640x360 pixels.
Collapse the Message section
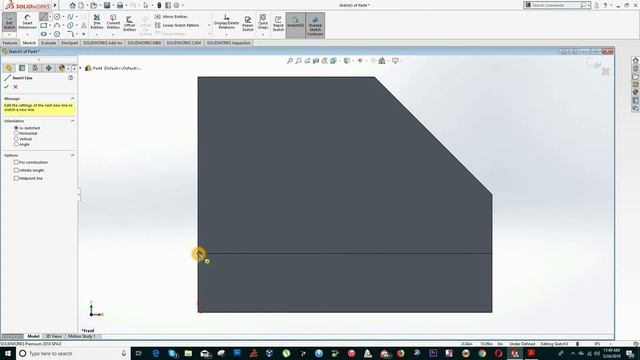click(x=73, y=98)
